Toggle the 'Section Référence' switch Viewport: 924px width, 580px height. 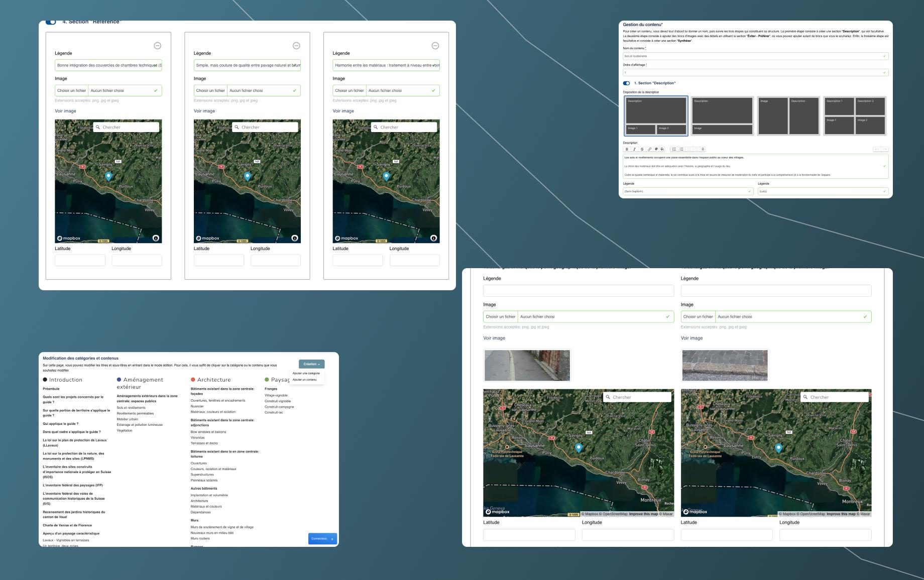pos(51,22)
